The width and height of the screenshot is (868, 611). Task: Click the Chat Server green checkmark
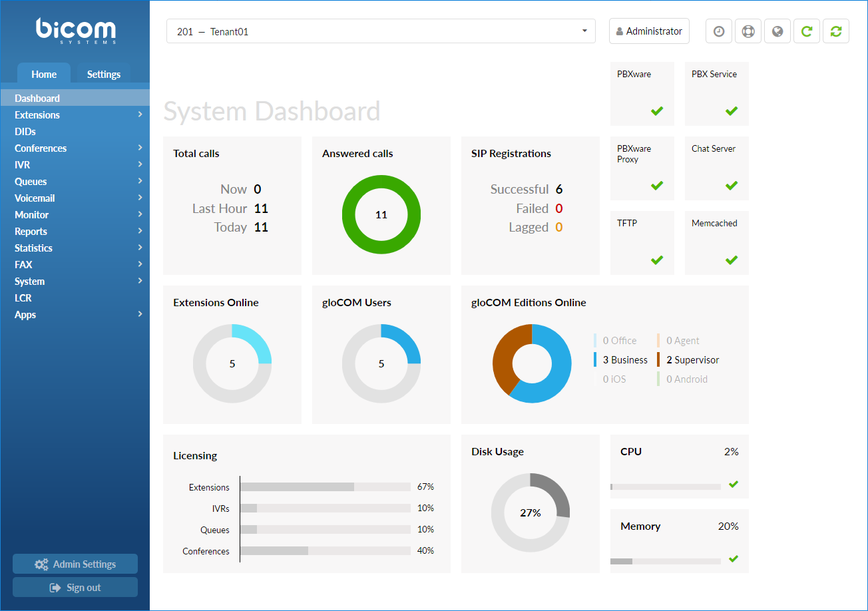732,186
